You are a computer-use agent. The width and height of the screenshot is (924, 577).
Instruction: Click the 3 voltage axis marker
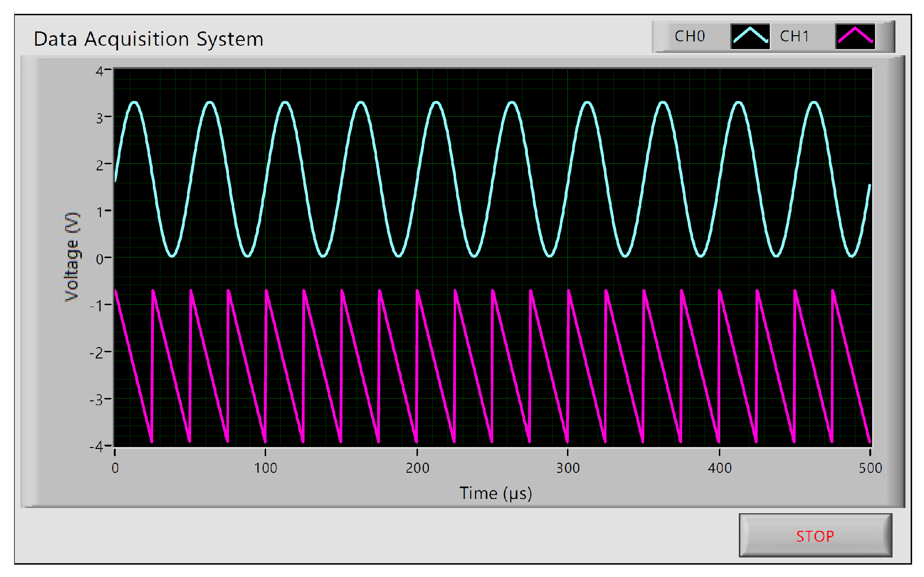click(x=99, y=118)
